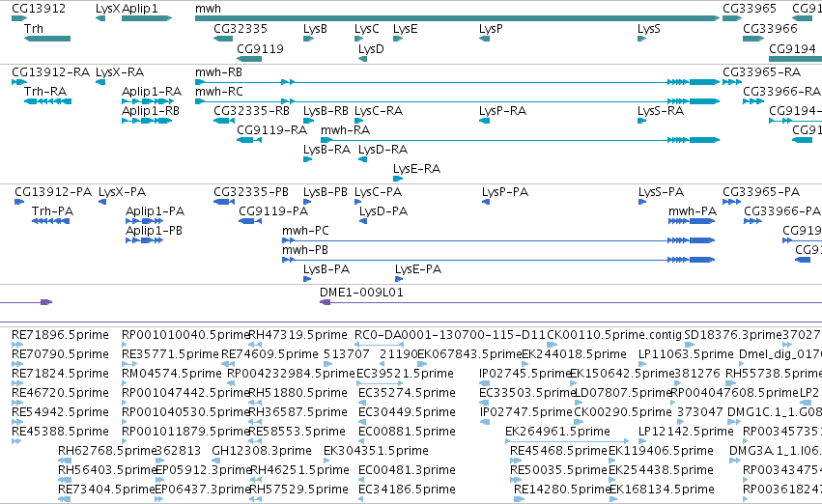Select the LysC-RA transcript

(358, 121)
